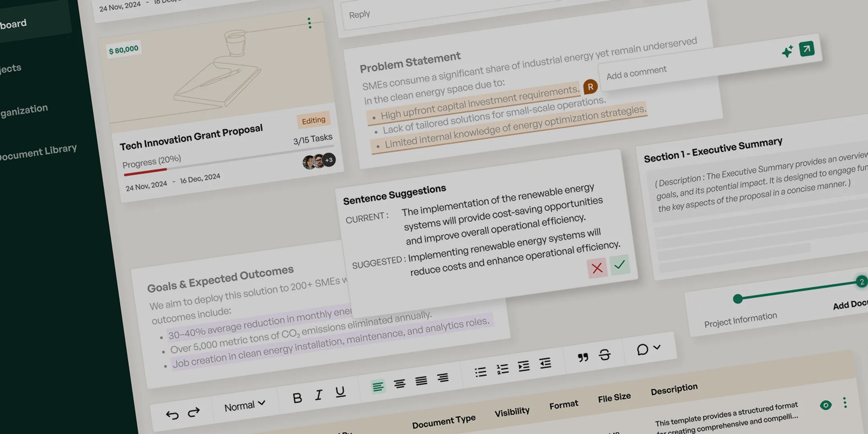Create a bulleted list icon
This screenshot has height=434, width=868.
click(481, 372)
